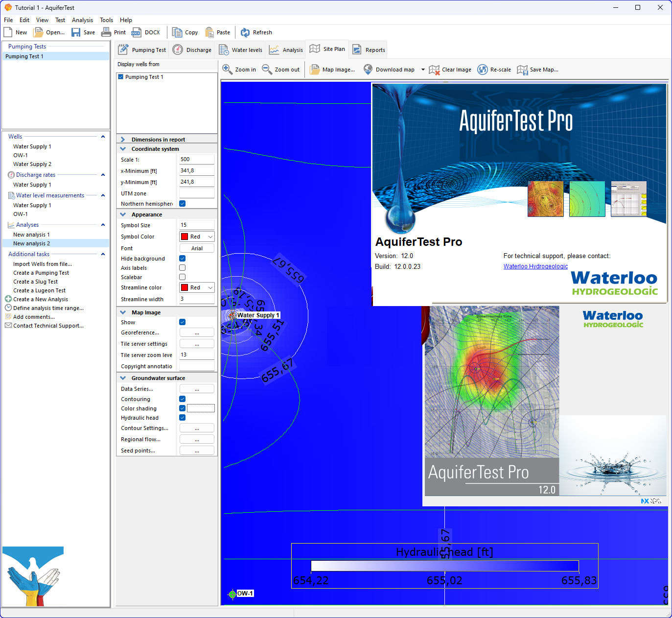Click the Water level measurements section icon

[x=12, y=195]
